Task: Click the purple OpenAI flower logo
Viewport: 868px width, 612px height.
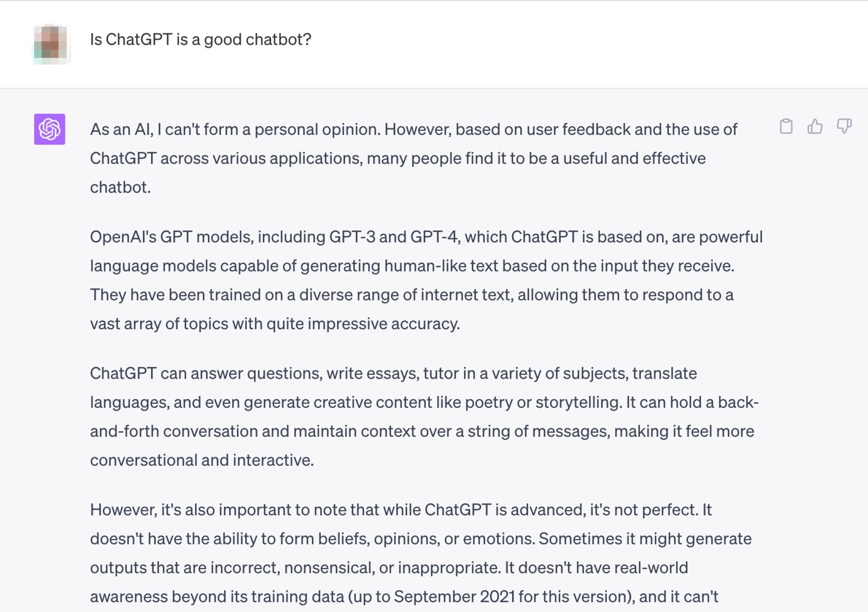Action: 50,129
